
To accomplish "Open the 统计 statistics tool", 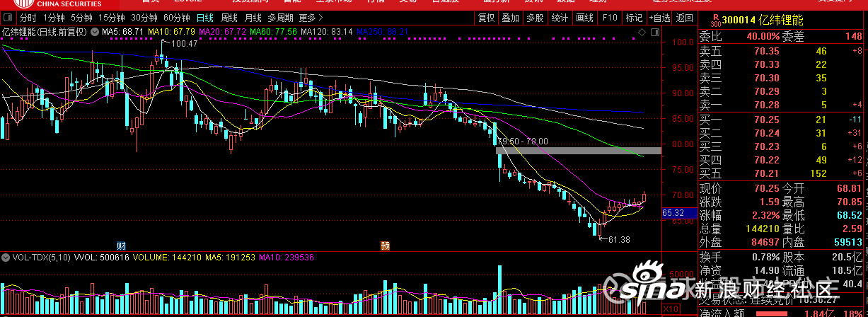I will click(560, 18).
